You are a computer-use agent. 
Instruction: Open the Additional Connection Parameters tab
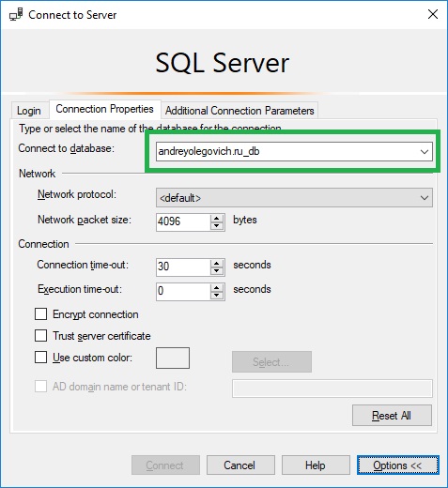coord(239,111)
